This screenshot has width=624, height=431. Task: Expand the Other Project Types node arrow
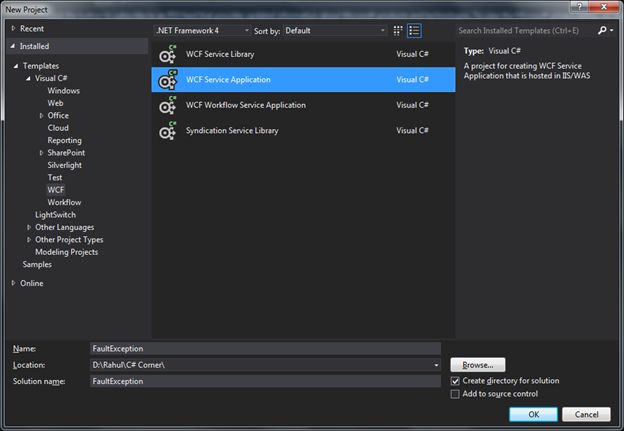click(29, 240)
